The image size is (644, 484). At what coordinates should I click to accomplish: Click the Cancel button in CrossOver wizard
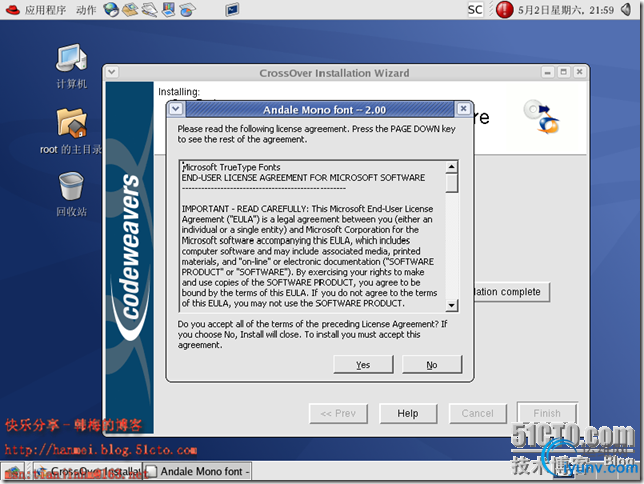click(x=478, y=413)
